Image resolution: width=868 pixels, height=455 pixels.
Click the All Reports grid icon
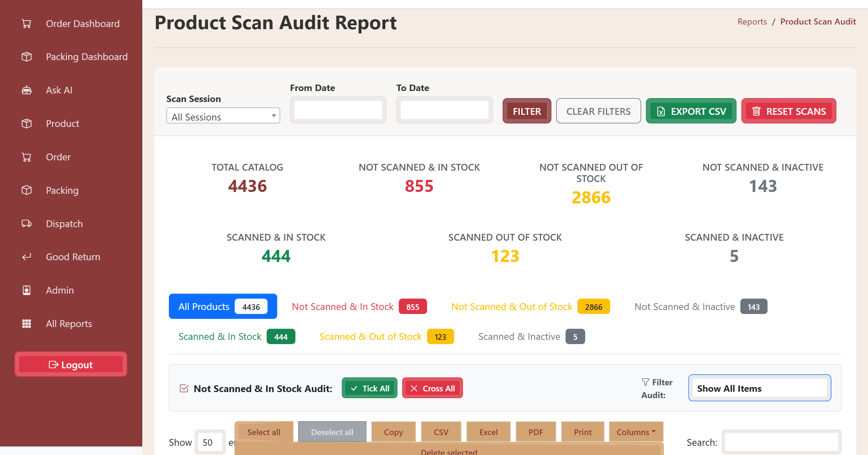click(26, 323)
